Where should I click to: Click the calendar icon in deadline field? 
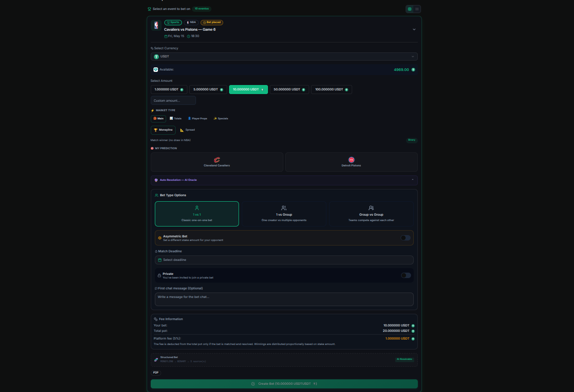click(x=160, y=260)
